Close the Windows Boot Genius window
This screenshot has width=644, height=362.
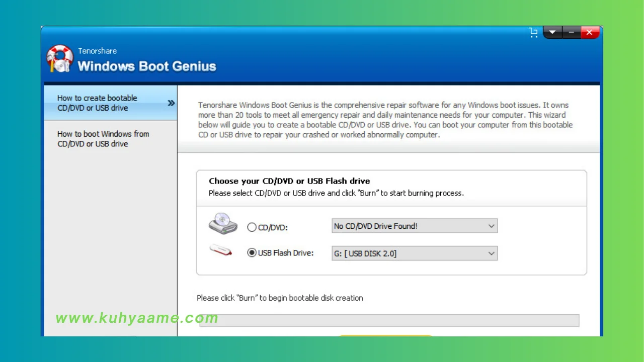pos(590,33)
